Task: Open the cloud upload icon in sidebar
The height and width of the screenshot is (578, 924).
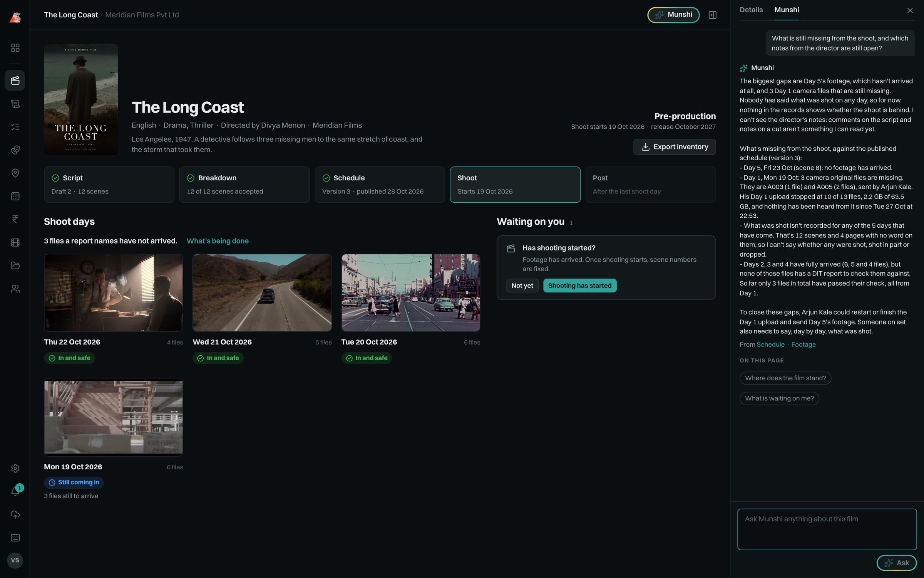Action: 15,514
